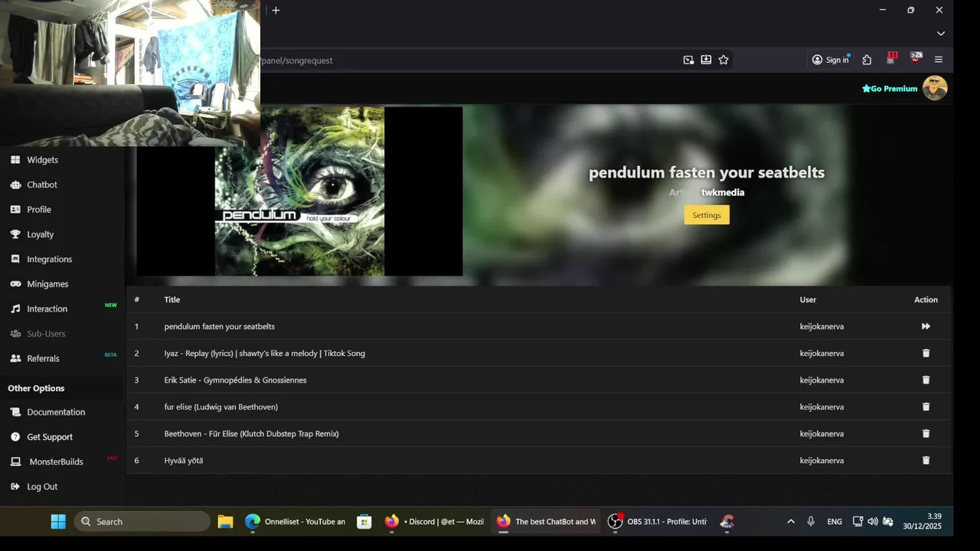The height and width of the screenshot is (551, 980).
Task: Delete the Iyaz - Replay song request
Action: (x=926, y=354)
